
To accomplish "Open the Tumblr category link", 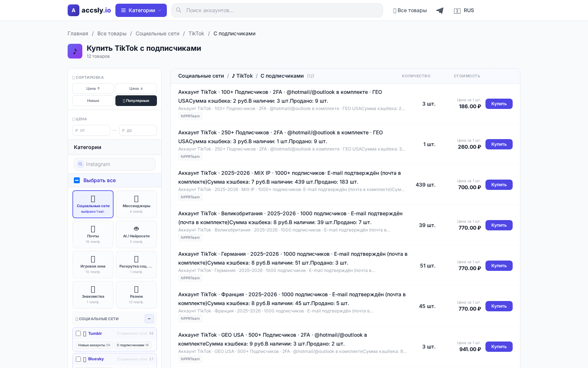I will (95, 333).
